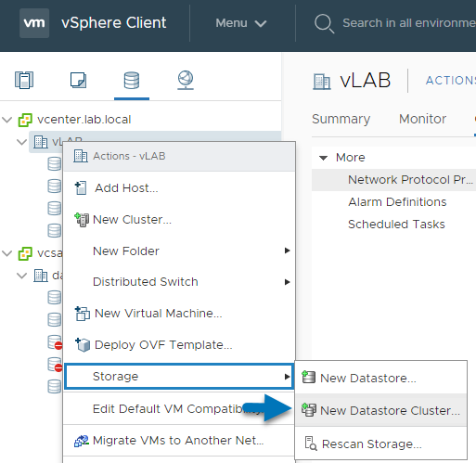Open the Hosts and Clusters view icon
Screen dimensions: 476x463
pos(24,80)
